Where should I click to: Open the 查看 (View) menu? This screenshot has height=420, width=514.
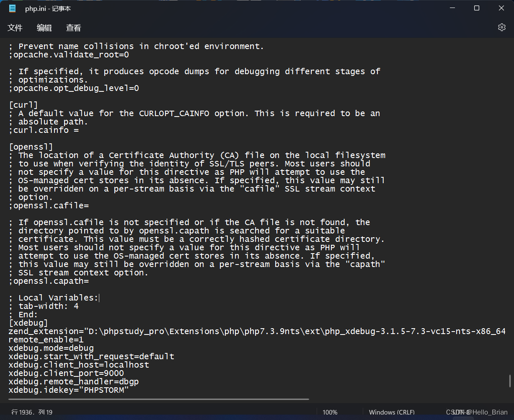click(x=74, y=28)
